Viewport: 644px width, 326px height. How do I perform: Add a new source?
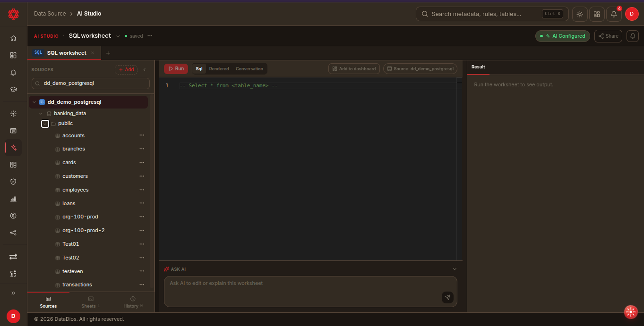(x=126, y=70)
